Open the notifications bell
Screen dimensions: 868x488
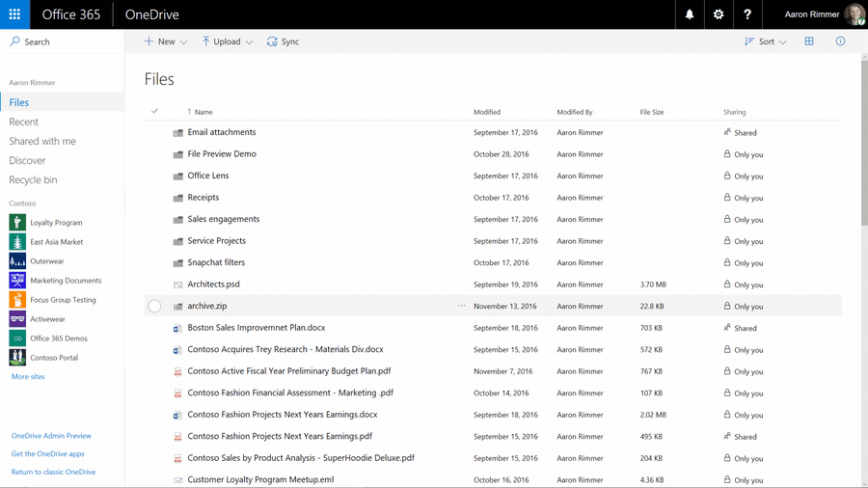(x=690, y=14)
